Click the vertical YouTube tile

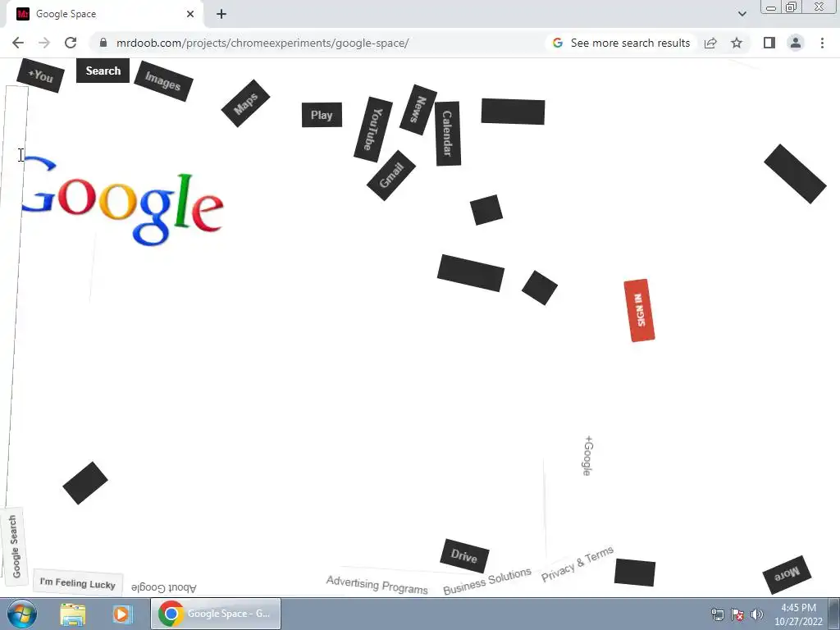point(373,130)
